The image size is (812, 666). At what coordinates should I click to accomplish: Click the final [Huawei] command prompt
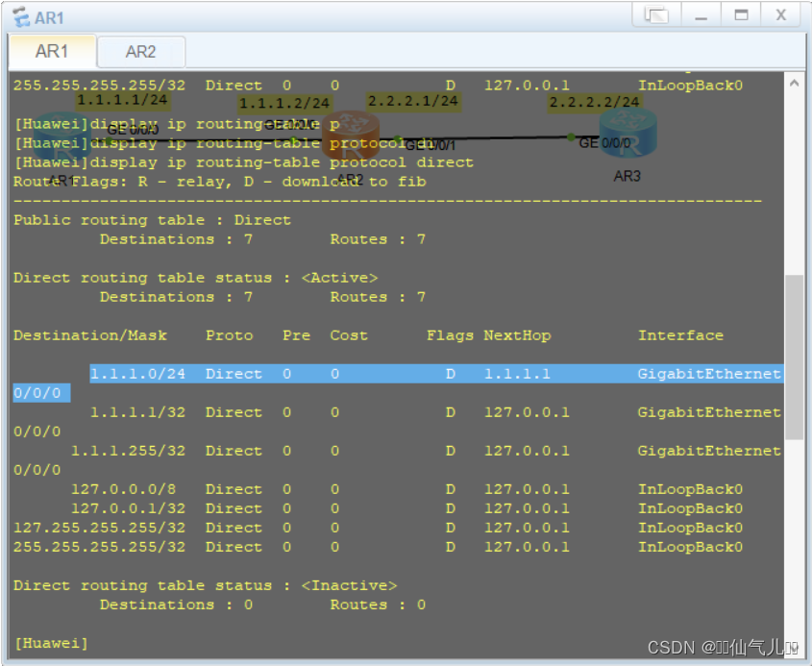tap(51, 643)
